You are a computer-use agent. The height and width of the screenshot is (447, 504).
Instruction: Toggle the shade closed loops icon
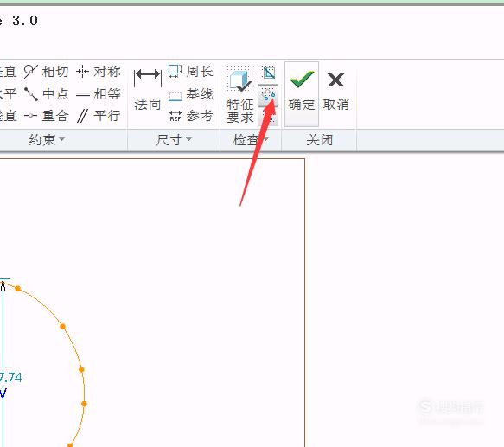pyautogui.click(x=268, y=73)
